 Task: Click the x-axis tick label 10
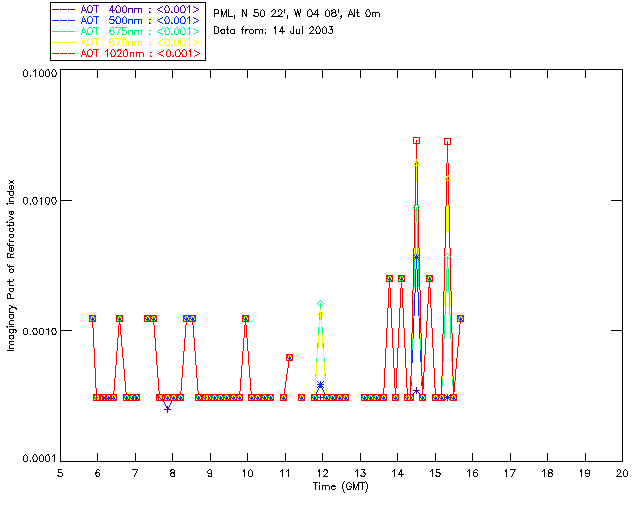[x=247, y=473]
